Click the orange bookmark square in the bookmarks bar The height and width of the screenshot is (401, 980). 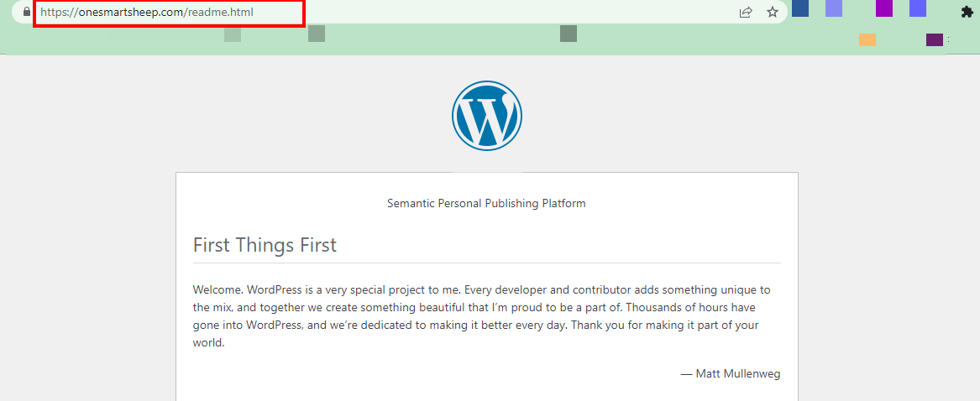point(867,40)
